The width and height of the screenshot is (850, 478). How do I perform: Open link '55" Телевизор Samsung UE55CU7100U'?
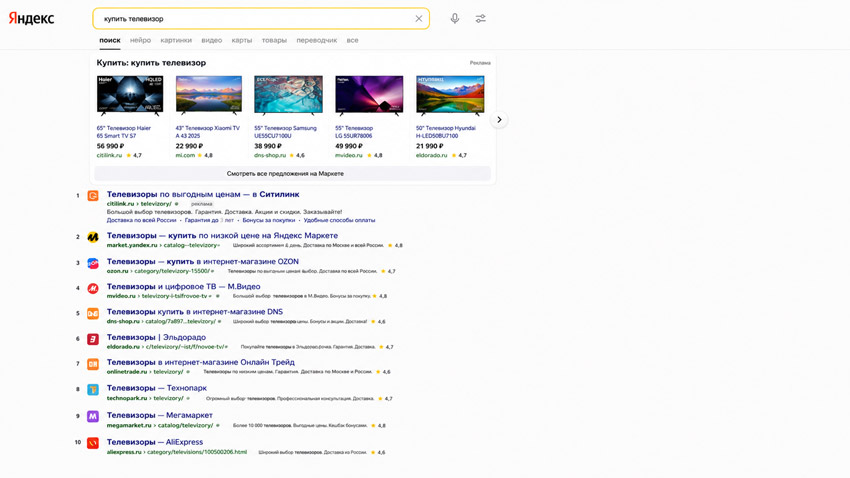pyautogui.click(x=286, y=132)
